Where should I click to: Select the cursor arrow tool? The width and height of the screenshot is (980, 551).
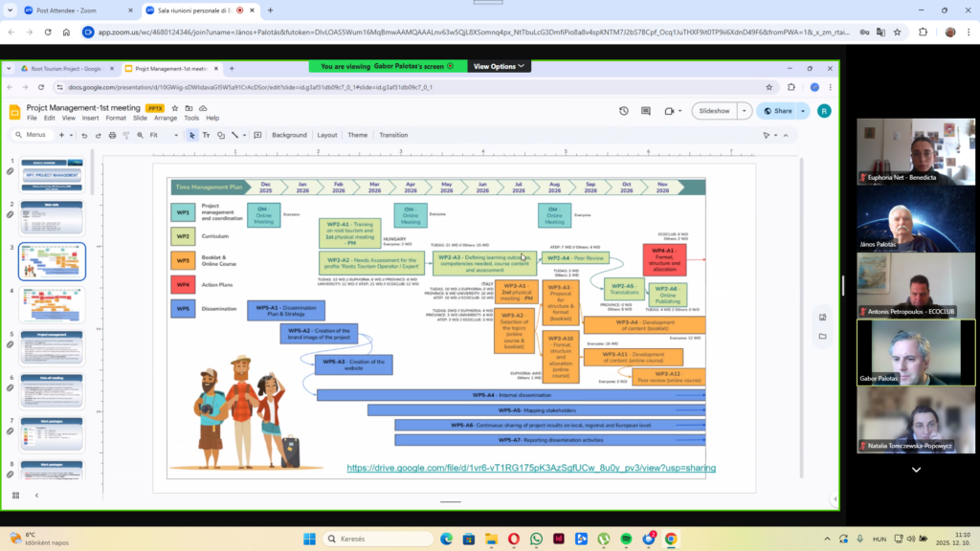(191, 135)
